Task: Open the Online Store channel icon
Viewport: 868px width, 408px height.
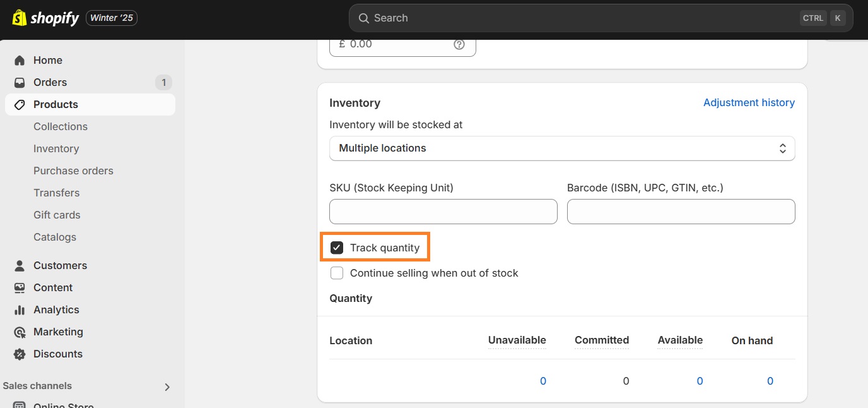Action: [20, 405]
